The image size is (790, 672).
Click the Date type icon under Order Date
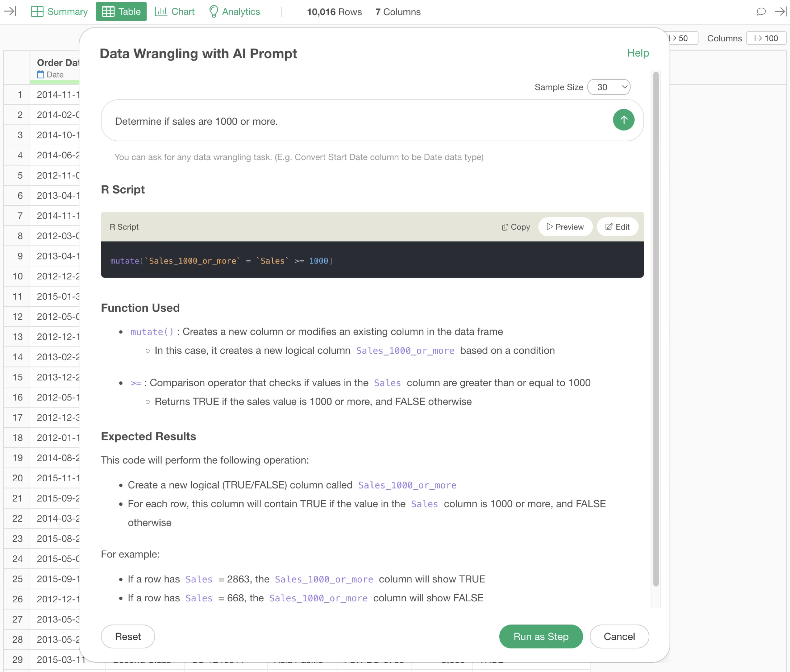(40, 75)
